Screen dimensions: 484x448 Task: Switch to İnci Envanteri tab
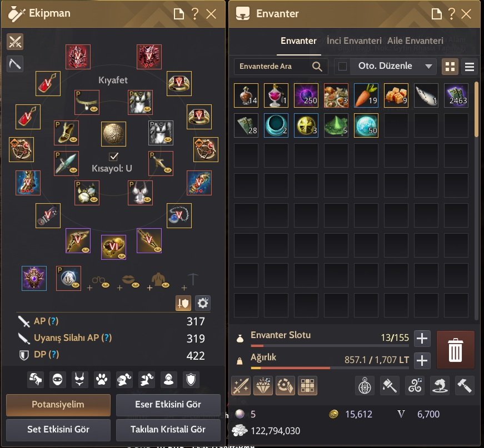(354, 41)
